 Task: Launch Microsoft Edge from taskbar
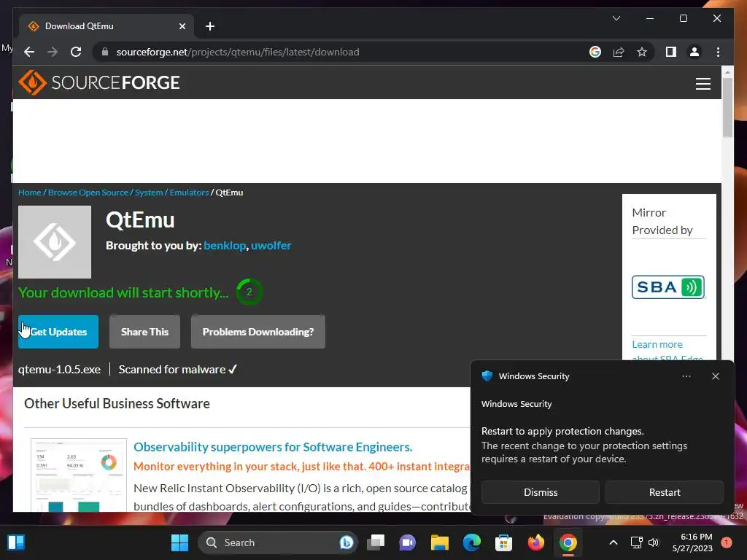472,542
